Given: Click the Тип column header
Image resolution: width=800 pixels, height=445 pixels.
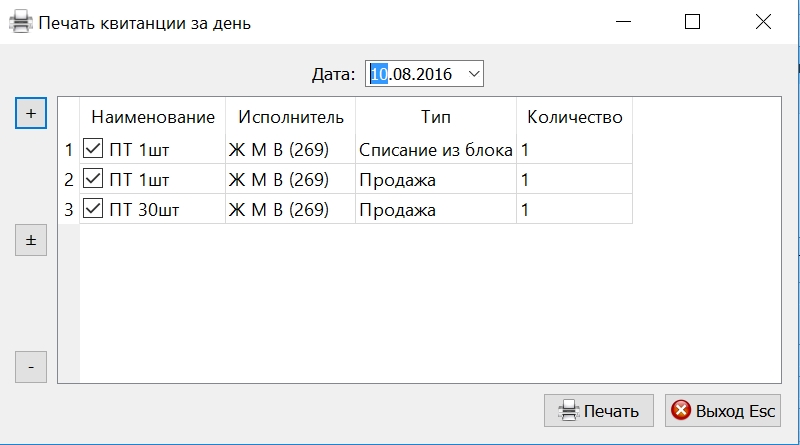Looking at the screenshot, I should tap(436, 117).
